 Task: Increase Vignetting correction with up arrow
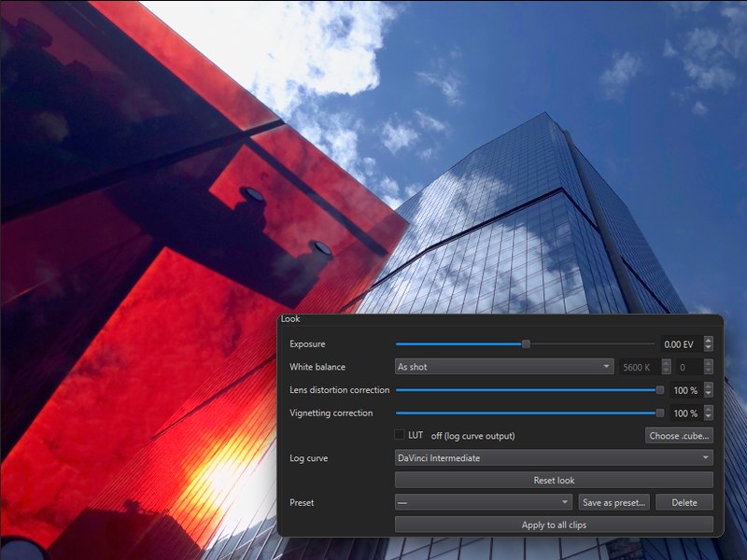point(709,410)
